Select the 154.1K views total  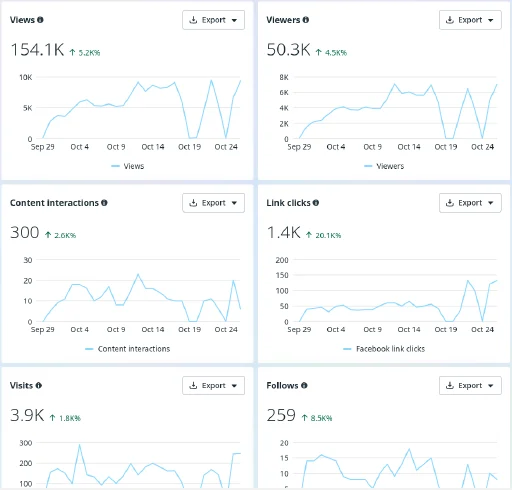point(37,50)
